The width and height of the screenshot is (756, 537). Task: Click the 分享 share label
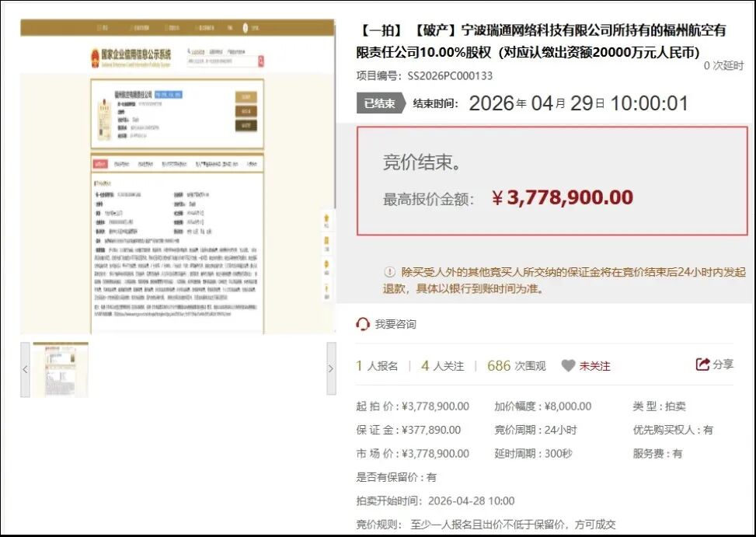(x=723, y=364)
